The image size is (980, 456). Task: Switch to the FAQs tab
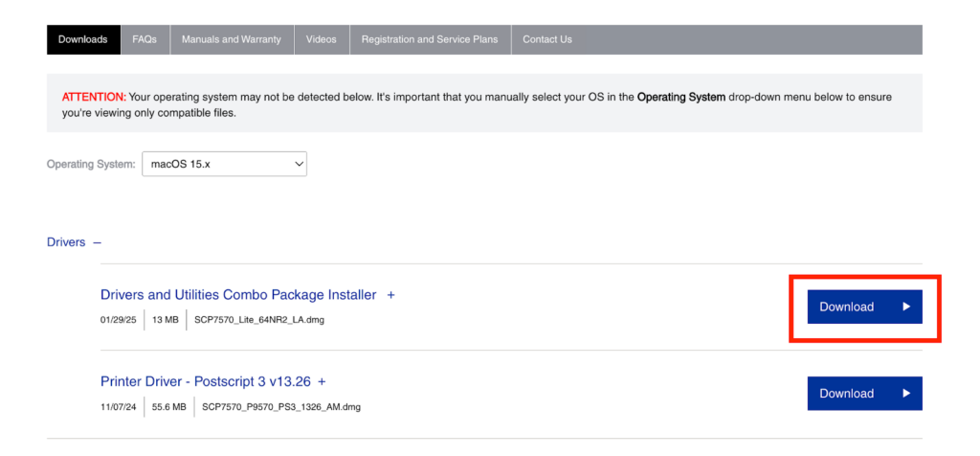click(x=145, y=39)
